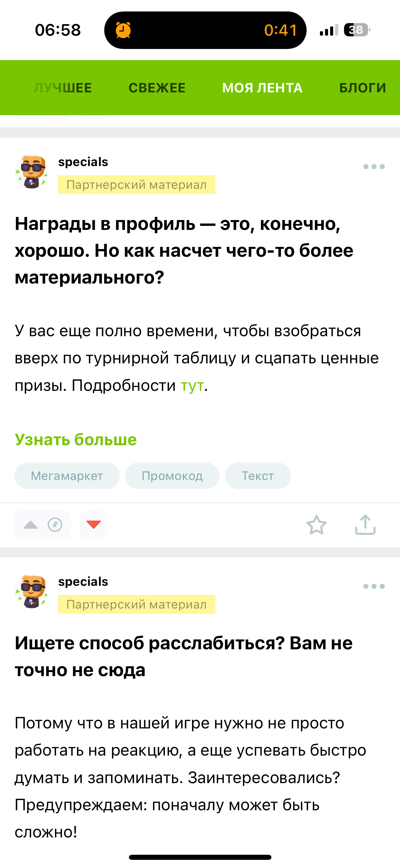The image size is (400, 868).
Task: Tap the orange alarm clock icon
Action: 123,30
